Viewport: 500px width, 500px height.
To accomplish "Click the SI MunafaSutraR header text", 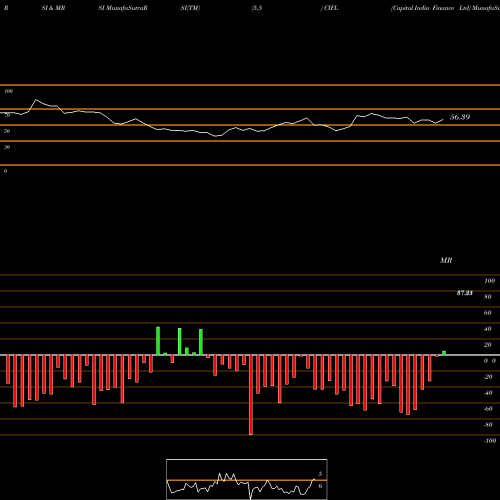I will (x=123, y=8).
